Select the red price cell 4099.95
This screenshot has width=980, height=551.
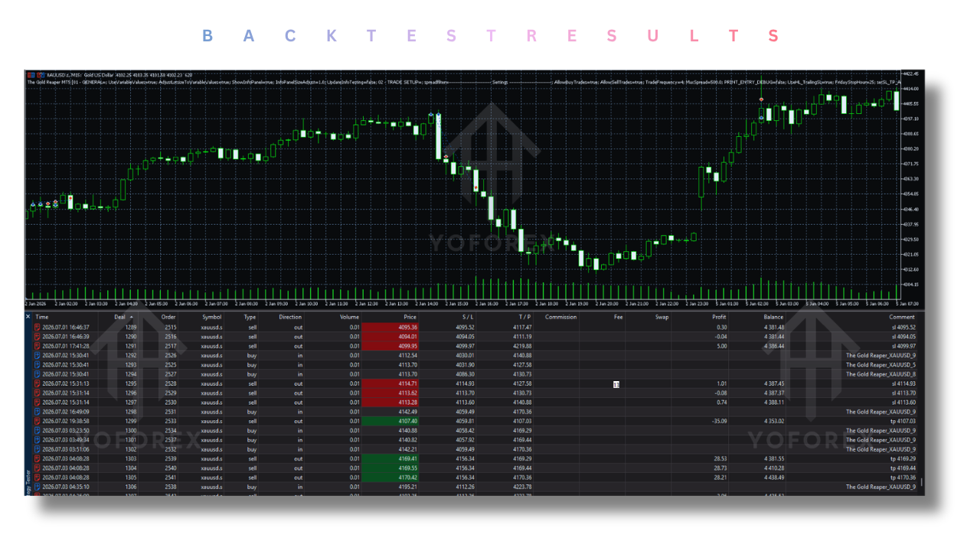[x=390, y=346]
